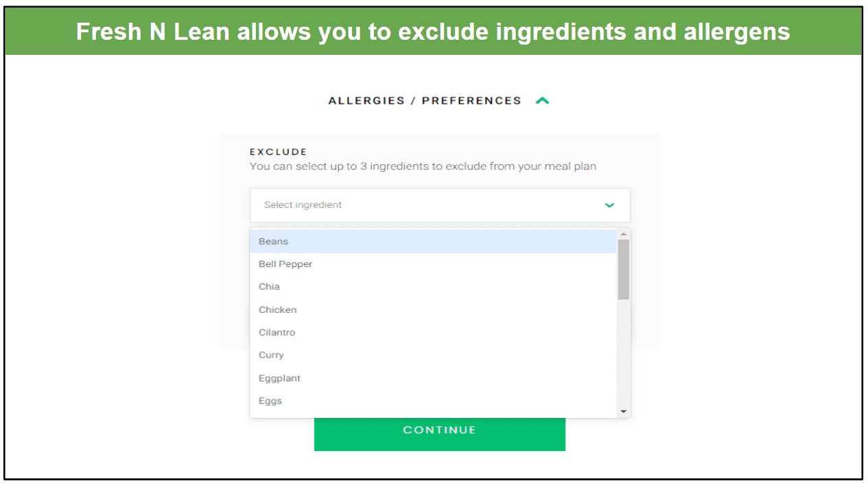Click the ALLERGIES / PREFERENCES header

point(425,101)
